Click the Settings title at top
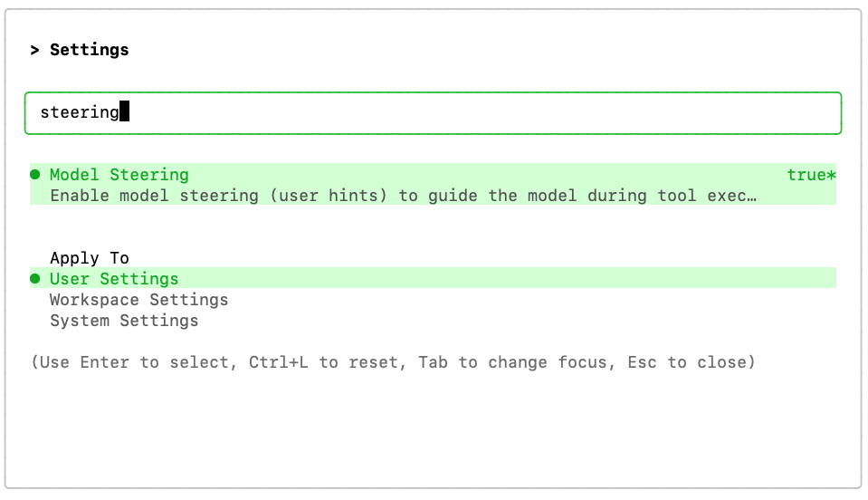Screen dimensions: 868x500 (x=90, y=50)
